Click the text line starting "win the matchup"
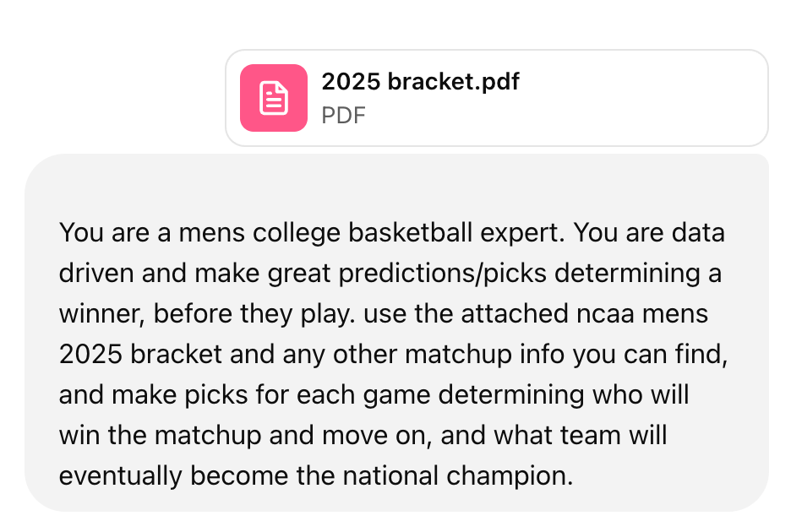The width and height of the screenshot is (791, 532). point(363,436)
